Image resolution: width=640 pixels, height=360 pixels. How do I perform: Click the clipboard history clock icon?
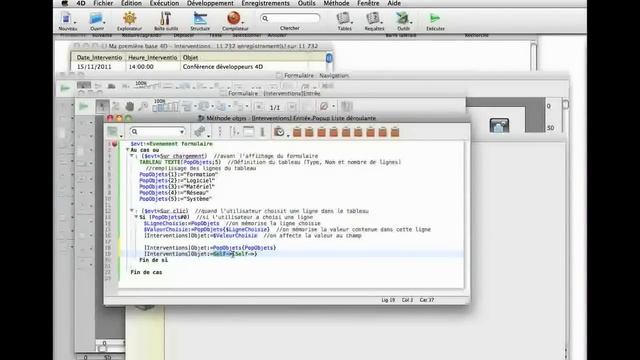pos(279,131)
